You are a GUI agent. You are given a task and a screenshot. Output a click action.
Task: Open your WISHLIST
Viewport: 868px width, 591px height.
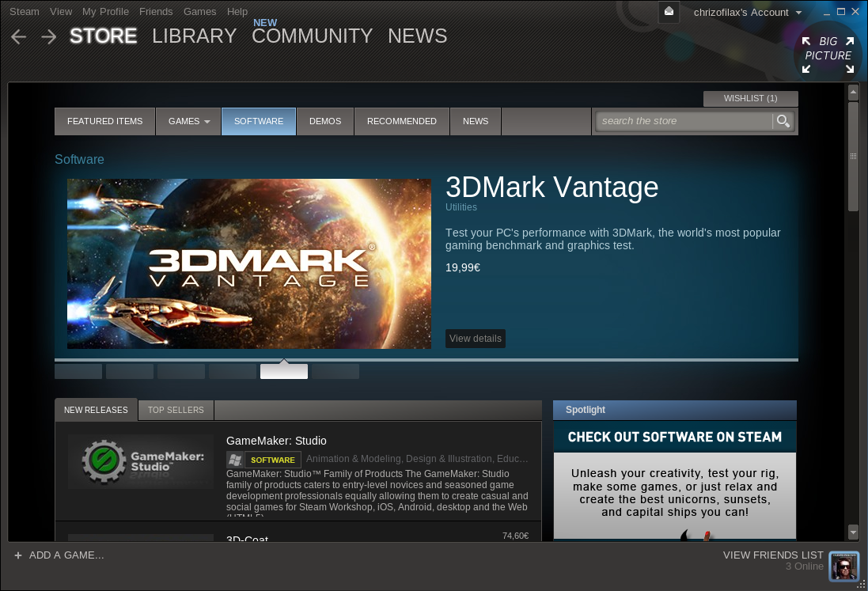pos(750,98)
